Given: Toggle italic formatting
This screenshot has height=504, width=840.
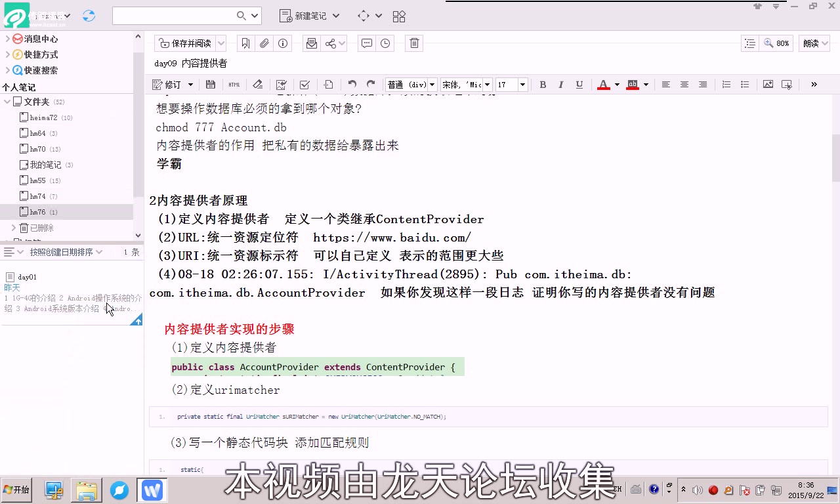Looking at the screenshot, I should 561,85.
